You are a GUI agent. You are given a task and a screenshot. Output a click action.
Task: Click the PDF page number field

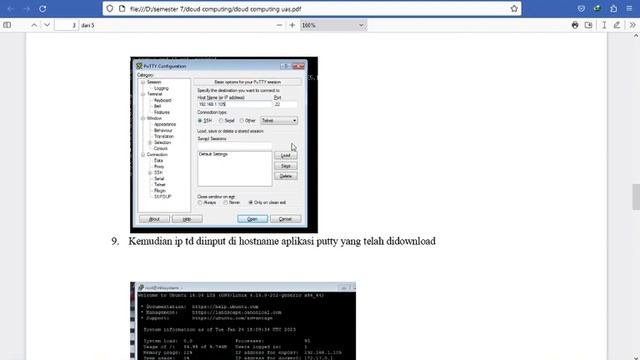coord(67,25)
